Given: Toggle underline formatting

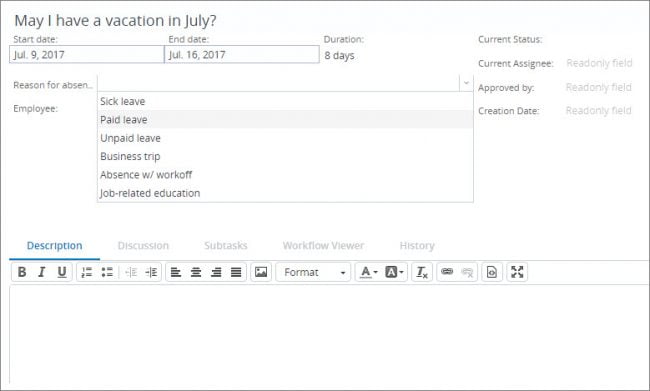Looking at the screenshot, I should pos(62,272).
